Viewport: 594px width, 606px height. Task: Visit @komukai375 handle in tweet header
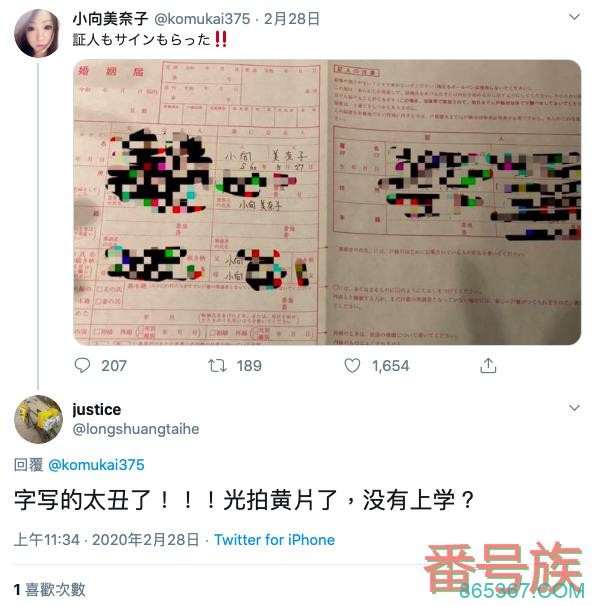click(202, 19)
